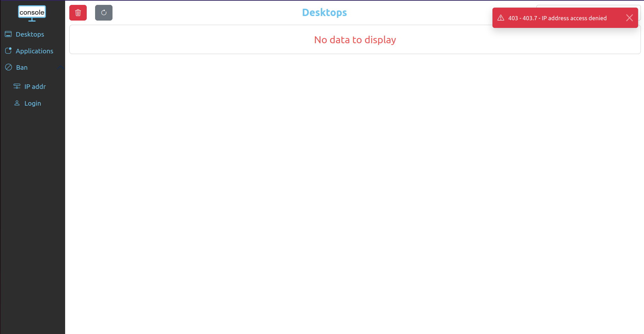
Task: Open the IP addr ban list
Action: (35, 86)
